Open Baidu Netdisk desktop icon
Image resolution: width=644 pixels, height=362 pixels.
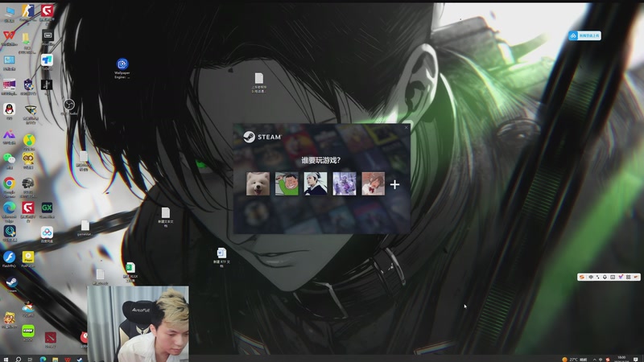[47, 234]
